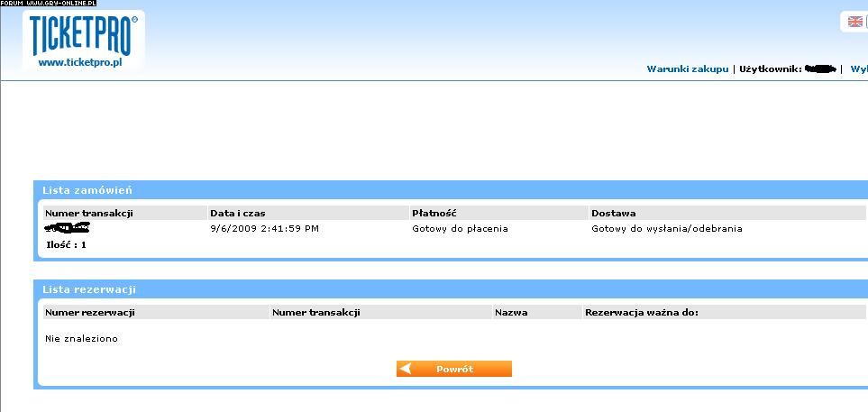This screenshot has width=868, height=412.
Task: Select the Gotowy do płacenia payment status
Action: tap(460, 229)
